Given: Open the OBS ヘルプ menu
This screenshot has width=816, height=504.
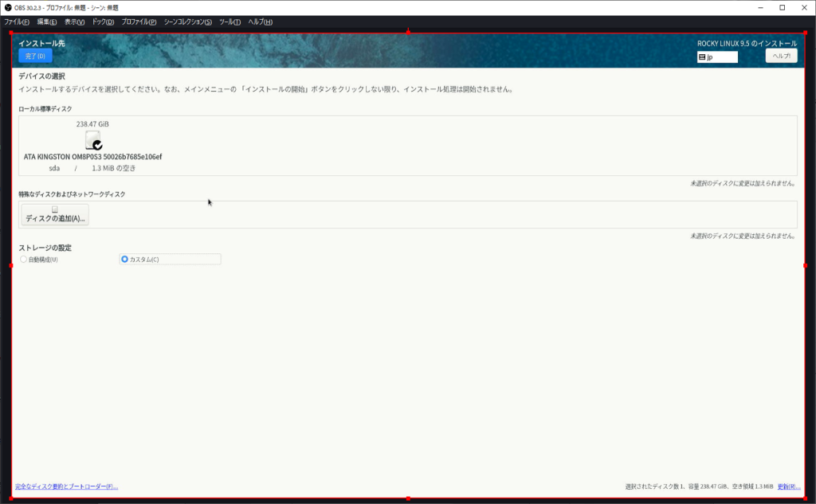Looking at the screenshot, I should tap(260, 21).
